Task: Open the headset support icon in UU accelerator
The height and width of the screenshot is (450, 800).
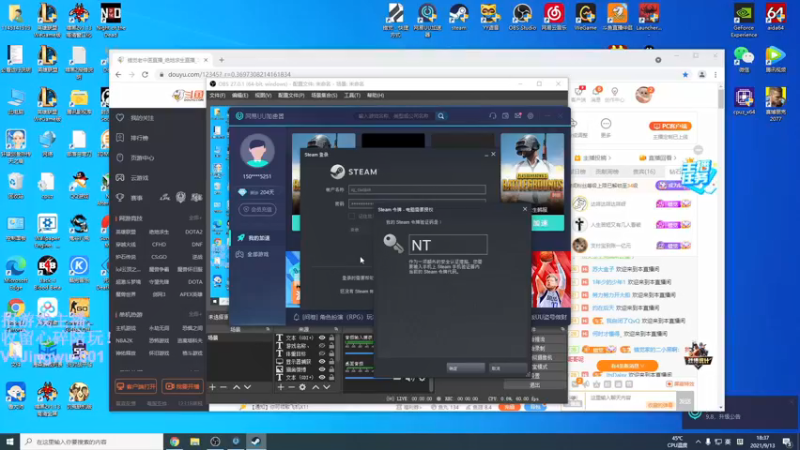Action: [x=492, y=116]
